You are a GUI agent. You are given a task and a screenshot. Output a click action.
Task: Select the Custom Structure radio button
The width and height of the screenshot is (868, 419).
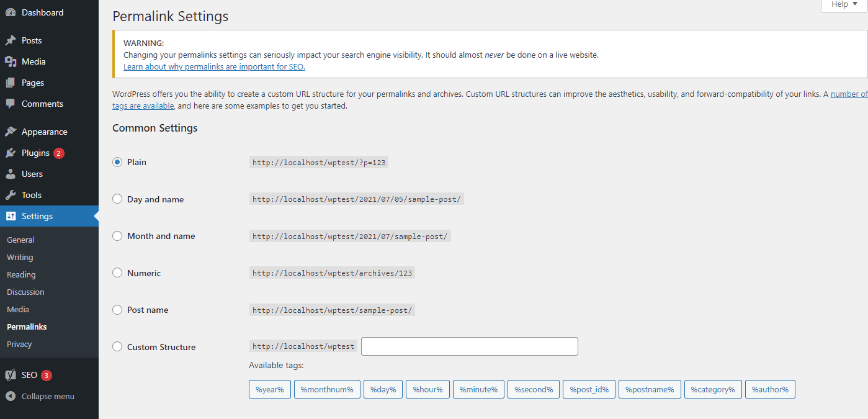click(117, 346)
